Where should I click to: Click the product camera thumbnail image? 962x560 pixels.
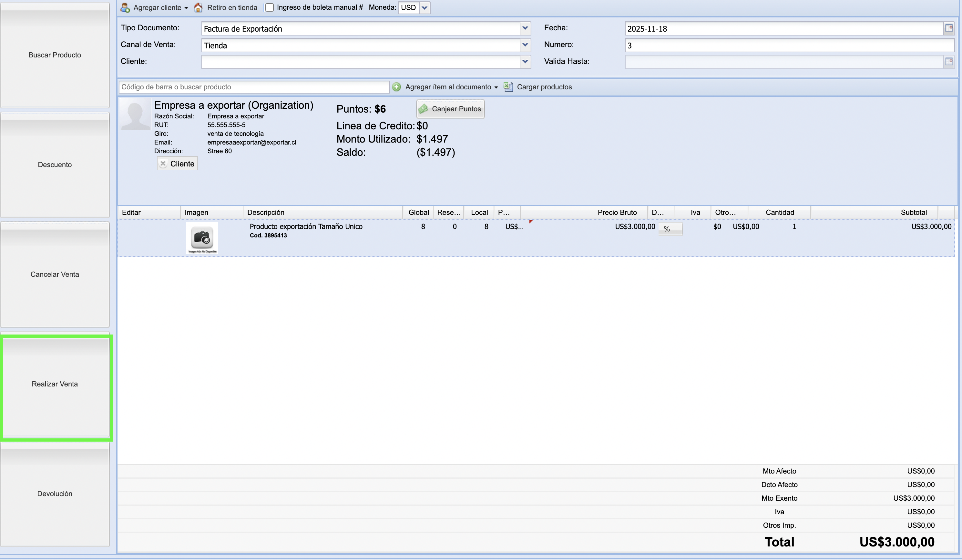click(x=202, y=238)
